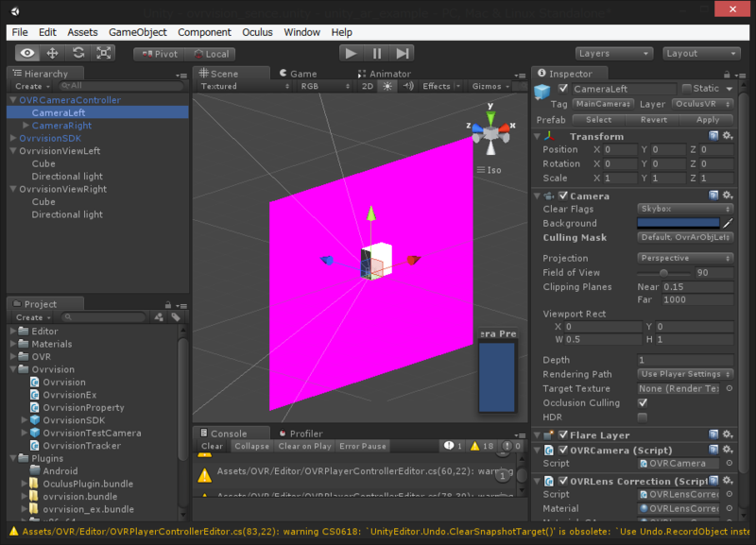Disable the OVRCamera script component
This screenshot has width=756, height=545.
(562, 450)
